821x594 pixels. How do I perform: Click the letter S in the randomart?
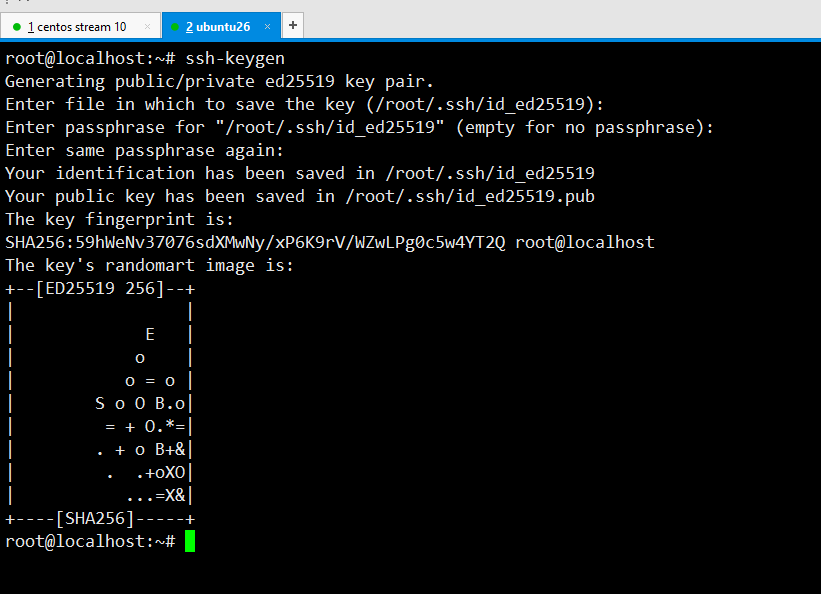[99, 403]
